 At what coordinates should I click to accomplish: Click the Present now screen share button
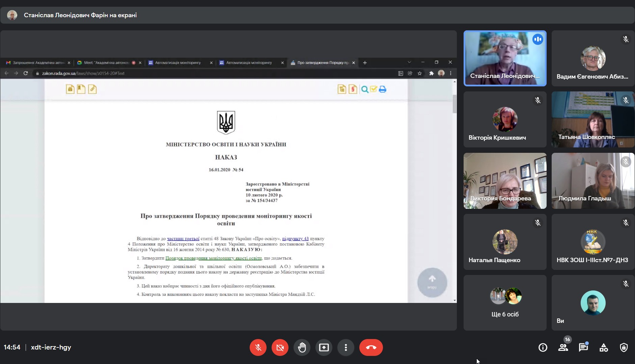tap(324, 347)
